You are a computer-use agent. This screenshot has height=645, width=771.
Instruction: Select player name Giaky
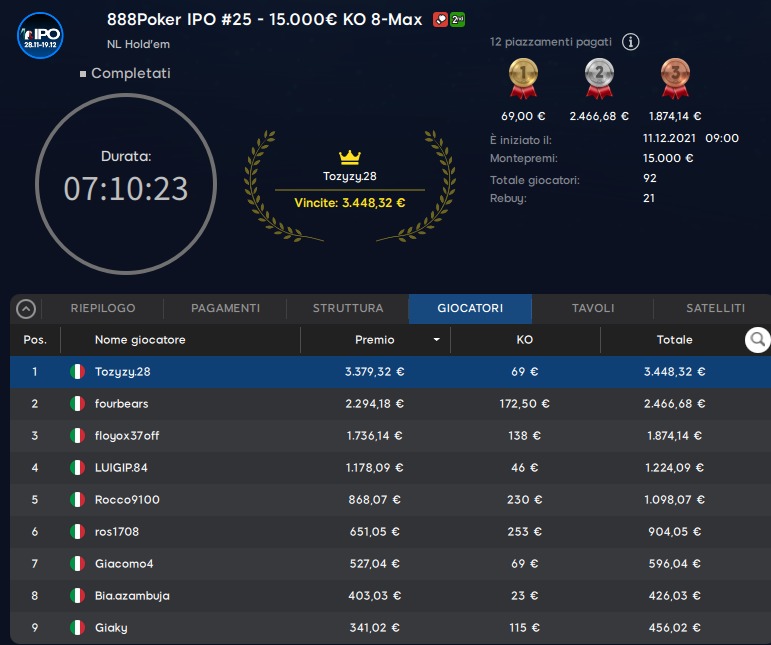111,627
